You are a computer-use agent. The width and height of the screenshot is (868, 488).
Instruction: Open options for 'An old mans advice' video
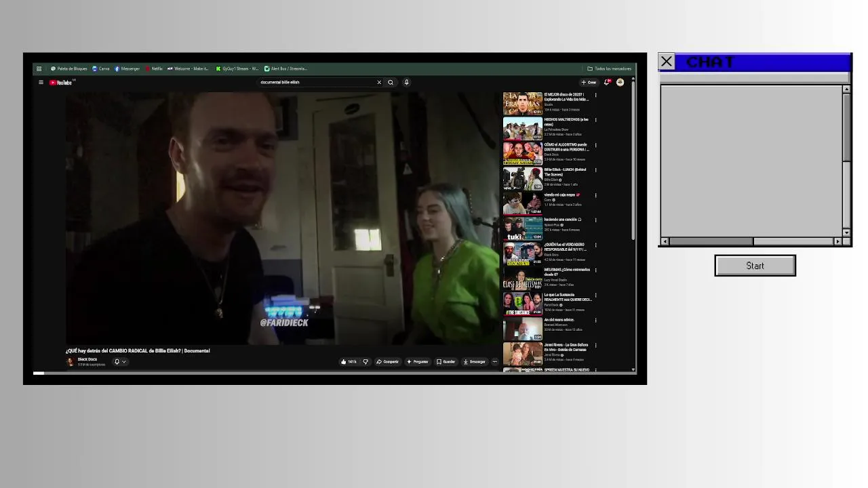point(595,320)
